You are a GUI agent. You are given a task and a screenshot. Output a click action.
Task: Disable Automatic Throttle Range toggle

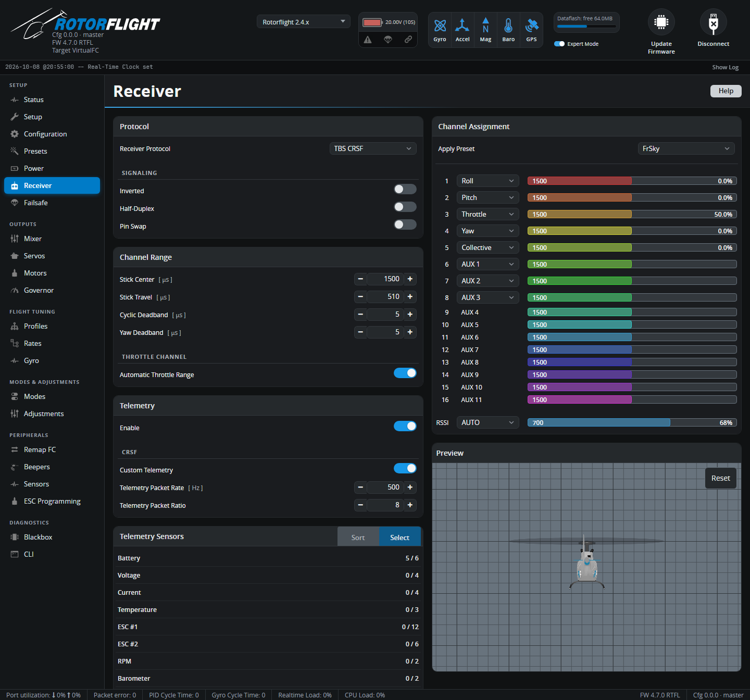click(405, 373)
